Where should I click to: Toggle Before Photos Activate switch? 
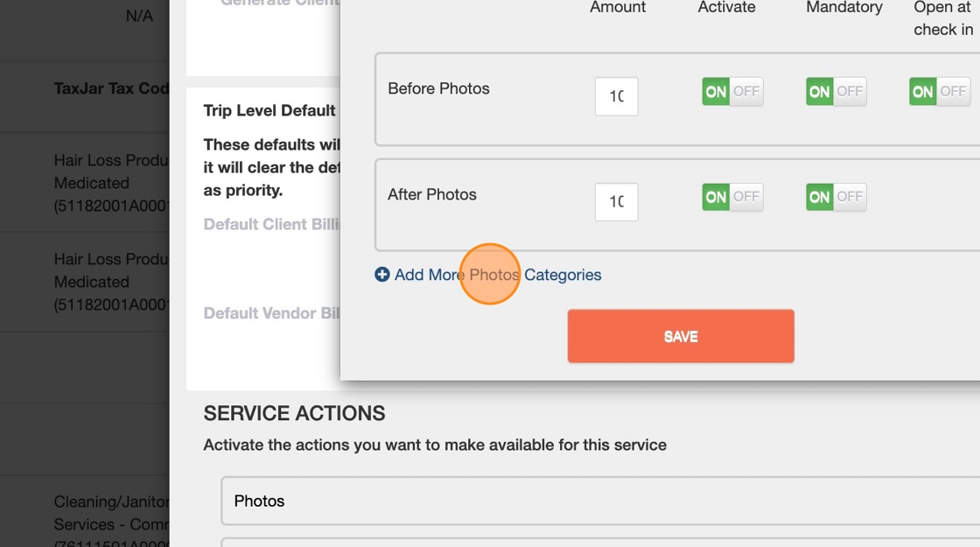(x=732, y=91)
